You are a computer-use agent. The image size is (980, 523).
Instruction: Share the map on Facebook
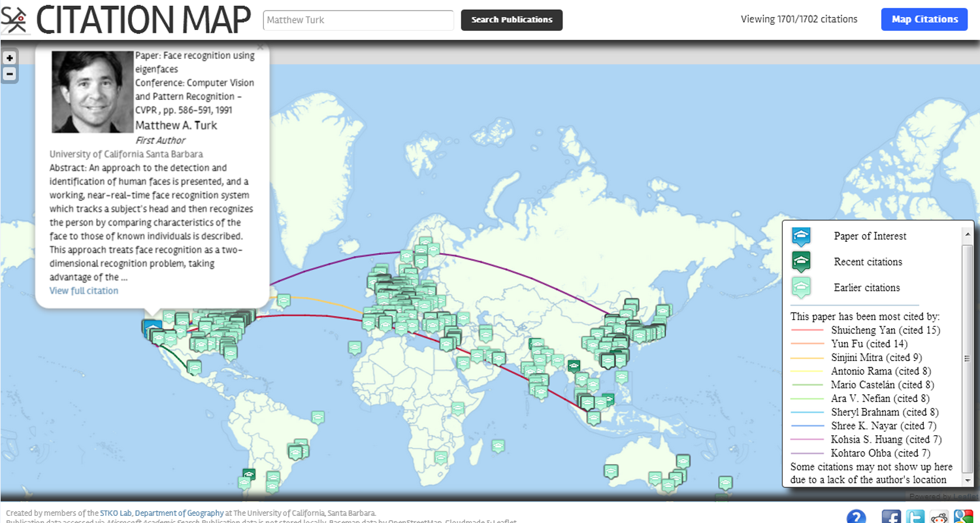pyautogui.click(x=891, y=517)
